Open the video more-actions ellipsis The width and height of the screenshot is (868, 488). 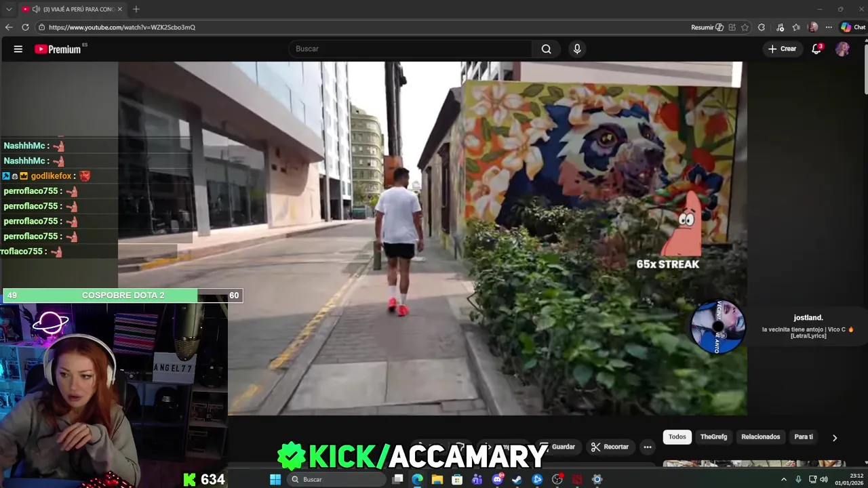648,447
